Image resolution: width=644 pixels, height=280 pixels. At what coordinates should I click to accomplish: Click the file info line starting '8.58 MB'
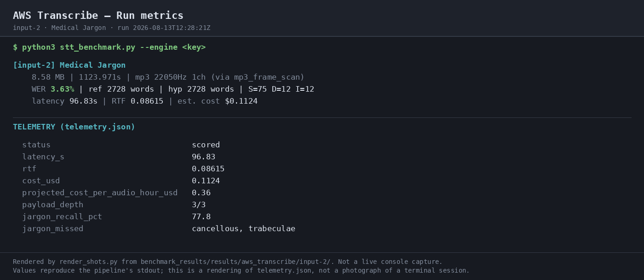[168, 77]
